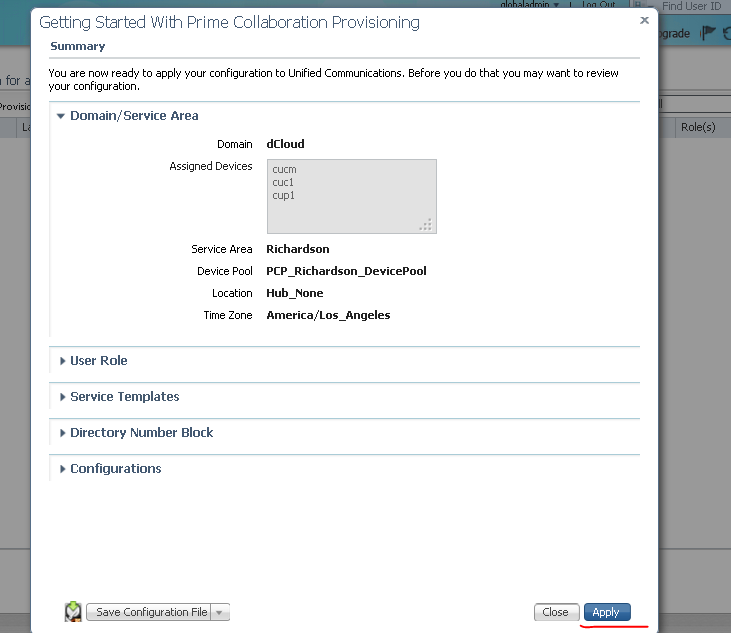Expand the Service Templates section

tap(62, 397)
